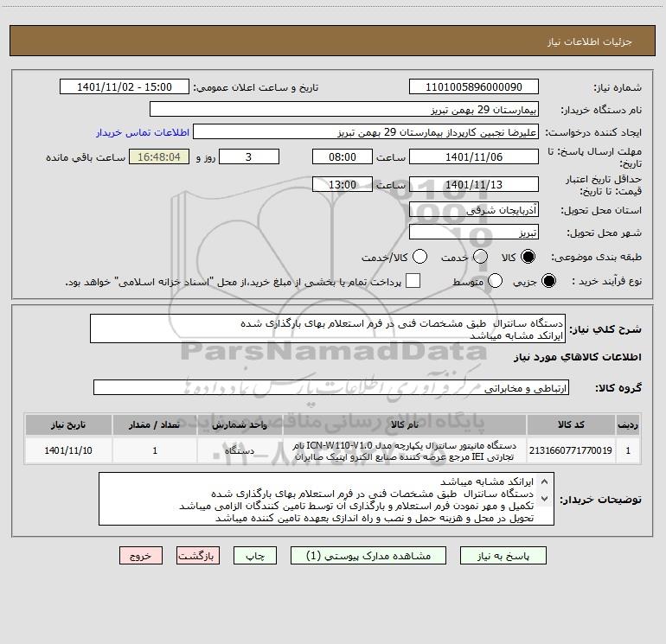The width and height of the screenshot is (666, 644).
Task: Select the کالا radio button
Action: (x=528, y=257)
